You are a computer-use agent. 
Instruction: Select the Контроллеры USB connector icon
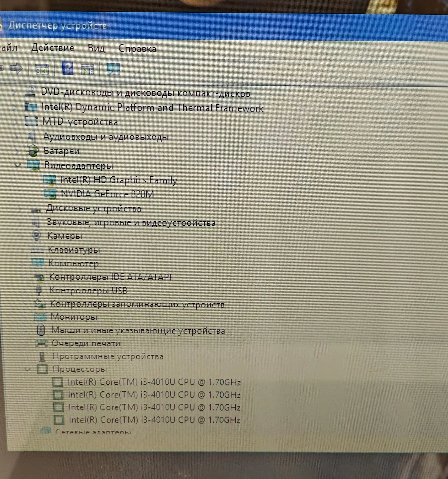(39, 291)
